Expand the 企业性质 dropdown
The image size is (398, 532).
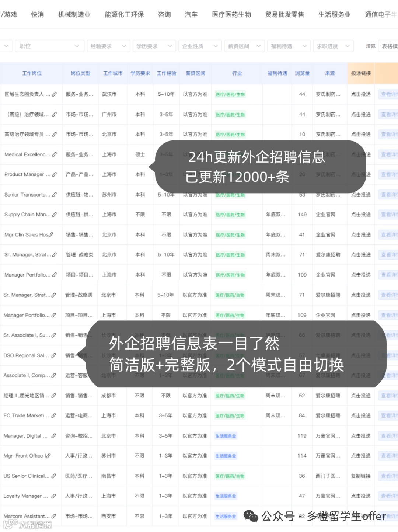(200, 46)
